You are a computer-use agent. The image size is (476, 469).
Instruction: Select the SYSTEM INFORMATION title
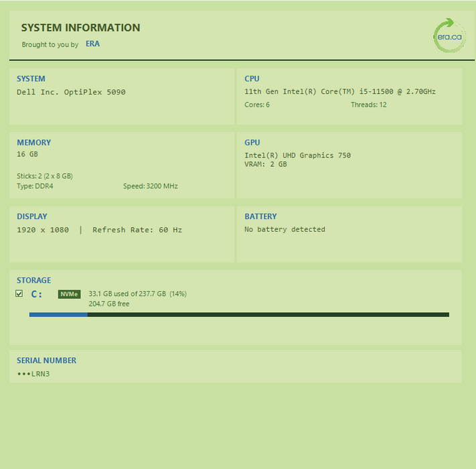click(80, 27)
